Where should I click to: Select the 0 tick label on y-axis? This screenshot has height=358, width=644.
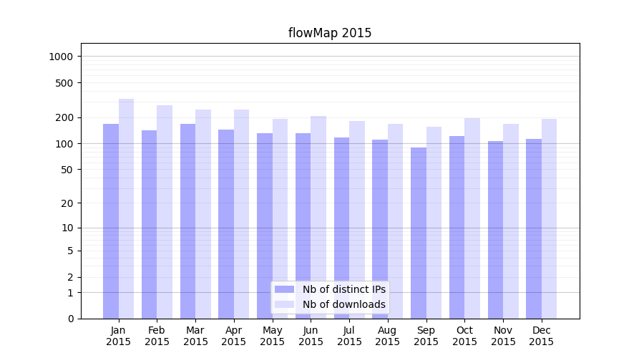click(x=70, y=319)
